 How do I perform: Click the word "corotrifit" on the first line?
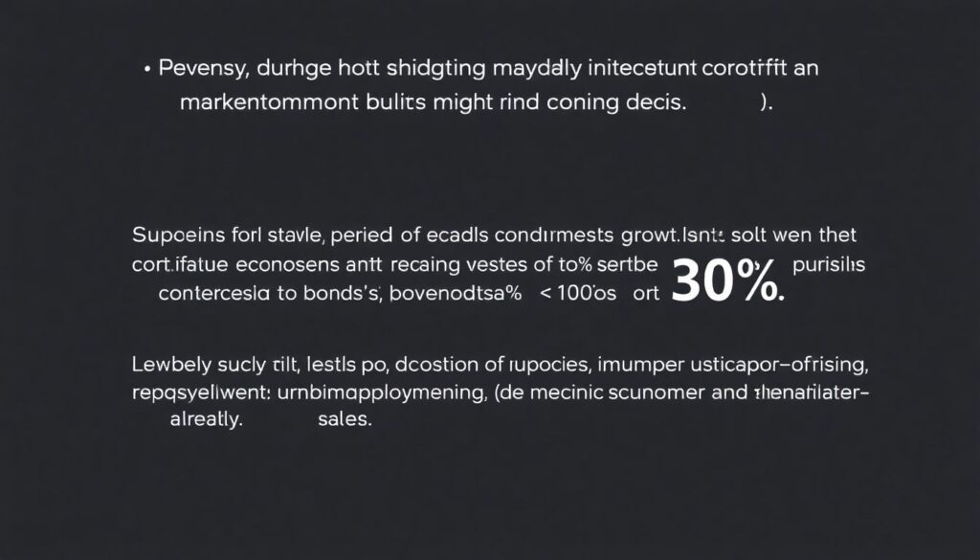(747, 70)
